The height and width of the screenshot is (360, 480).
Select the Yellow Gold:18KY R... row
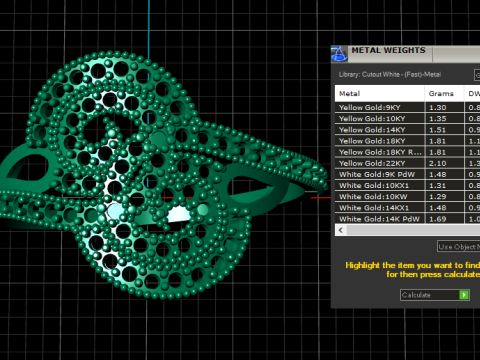pyautogui.click(x=407, y=152)
